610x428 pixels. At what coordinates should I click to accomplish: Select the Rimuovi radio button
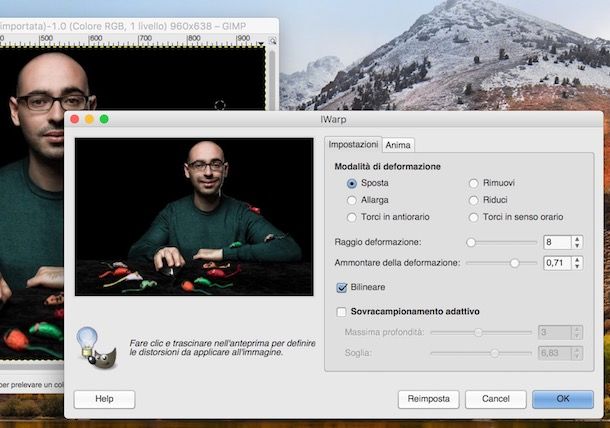point(473,183)
